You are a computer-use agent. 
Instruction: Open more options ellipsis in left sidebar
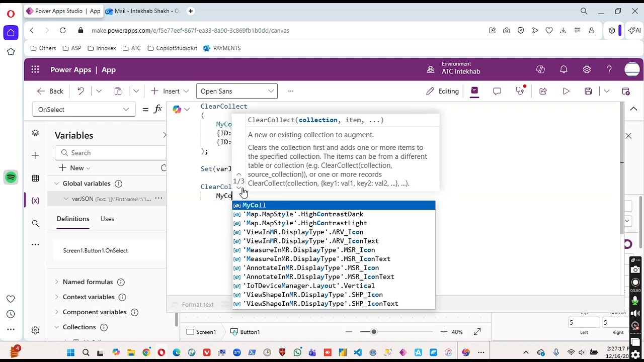(35, 244)
